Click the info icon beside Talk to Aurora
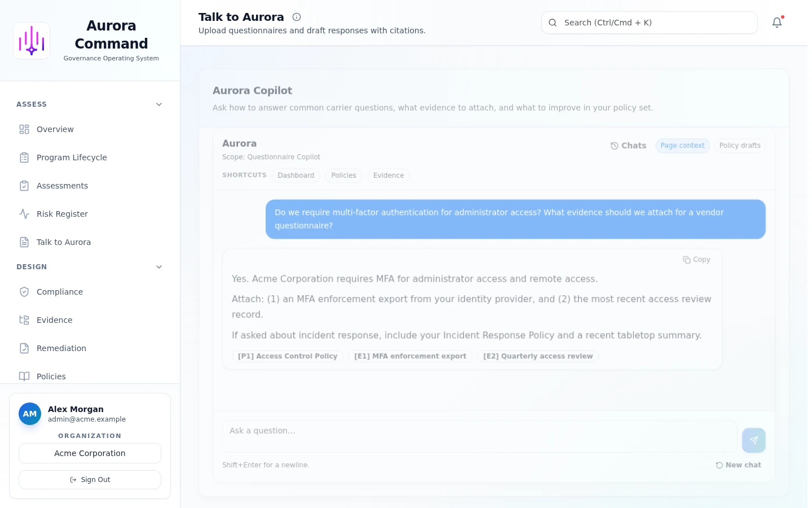The height and width of the screenshot is (508, 812). (x=297, y=17)
